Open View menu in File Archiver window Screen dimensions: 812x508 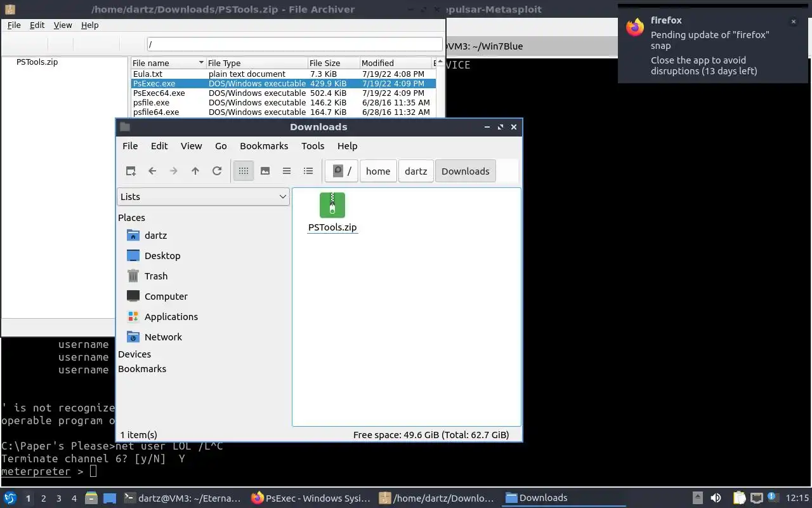(63, 25)
